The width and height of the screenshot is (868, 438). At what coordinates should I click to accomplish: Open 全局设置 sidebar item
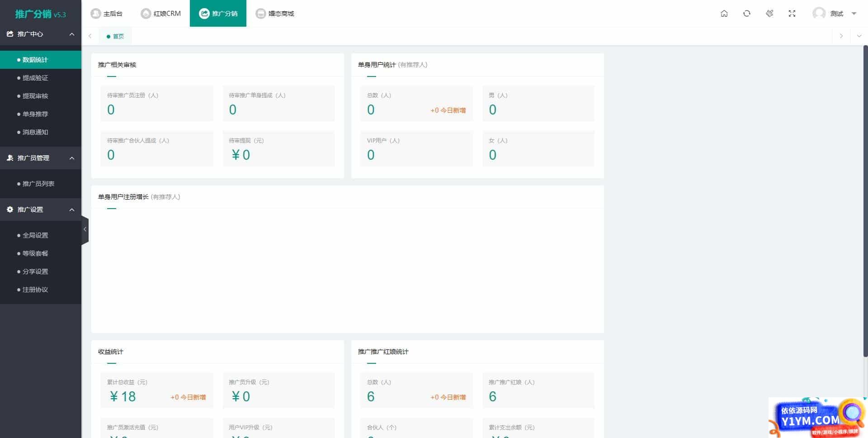[x=41, y=235]
